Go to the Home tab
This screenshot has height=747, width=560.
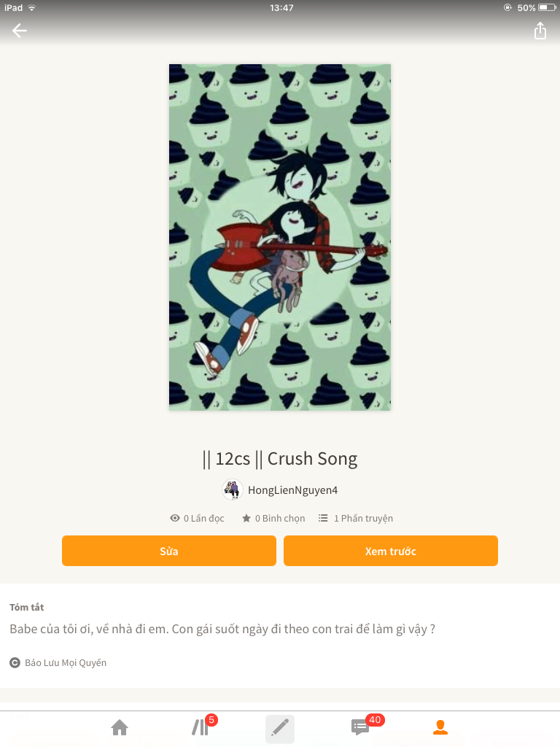120,727
